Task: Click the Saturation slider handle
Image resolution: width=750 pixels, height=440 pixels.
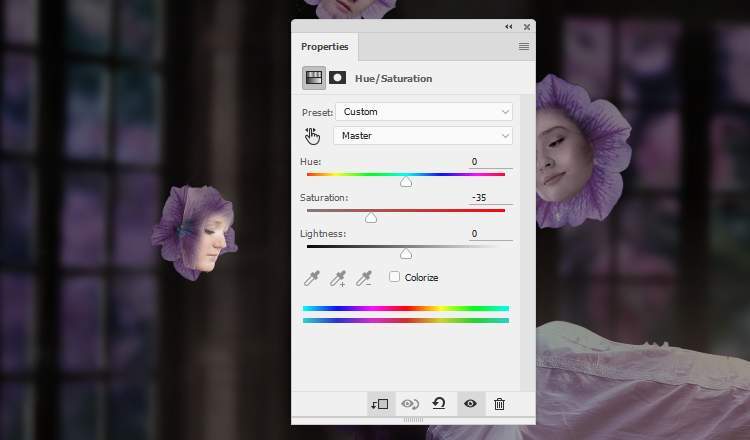Action: [x=371, y=218]
